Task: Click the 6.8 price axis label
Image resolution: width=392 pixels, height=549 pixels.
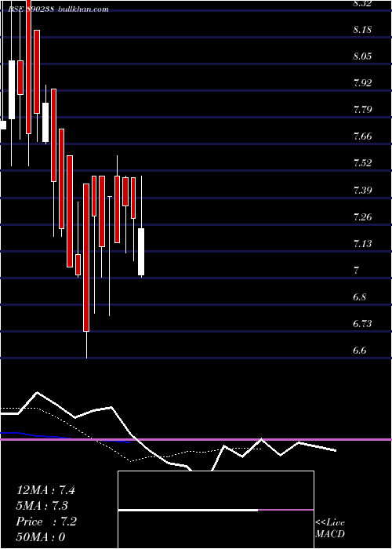Action: (x=360, y=297)
